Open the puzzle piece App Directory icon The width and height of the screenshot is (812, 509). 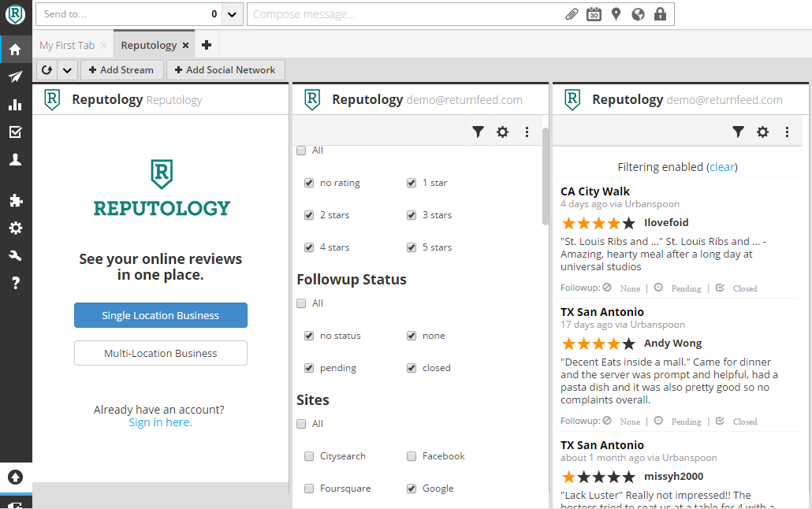click(x=15, y=200)
